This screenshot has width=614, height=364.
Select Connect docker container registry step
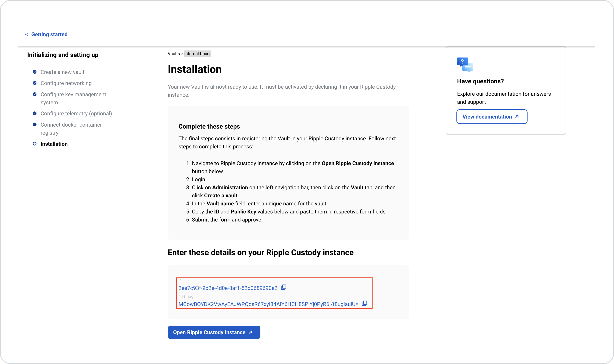tap(71, 129)
